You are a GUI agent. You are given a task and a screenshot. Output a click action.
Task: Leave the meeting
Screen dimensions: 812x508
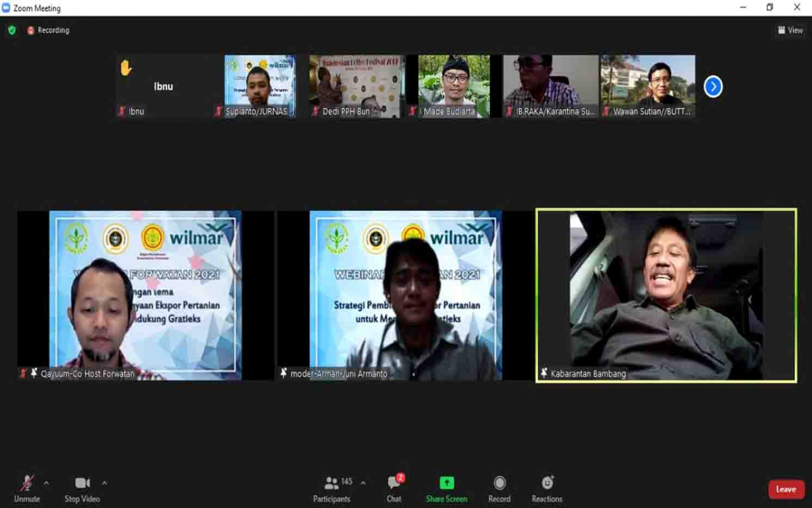pyautogui.click(x=786, y=489)
